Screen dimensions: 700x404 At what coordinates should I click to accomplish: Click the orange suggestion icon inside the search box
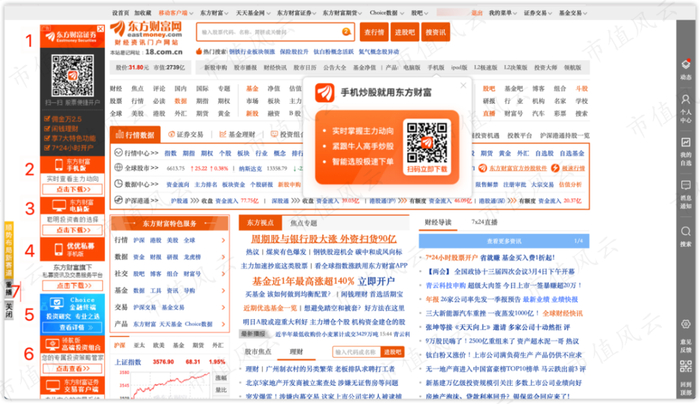[346, 32]
